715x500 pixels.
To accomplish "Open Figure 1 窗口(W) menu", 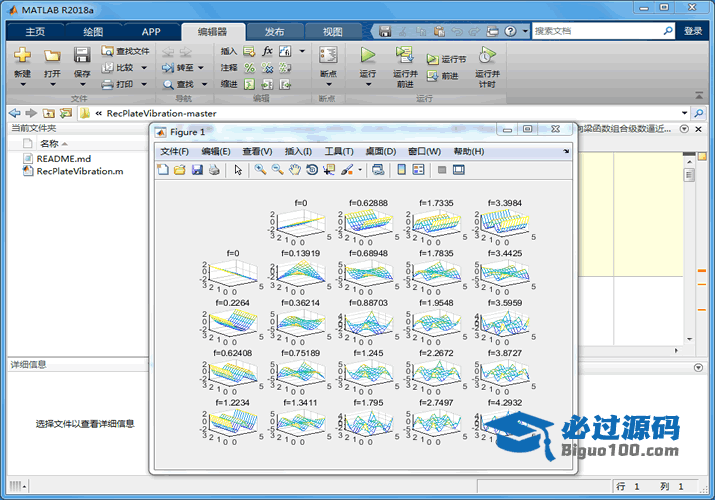I will coord(424,151).
